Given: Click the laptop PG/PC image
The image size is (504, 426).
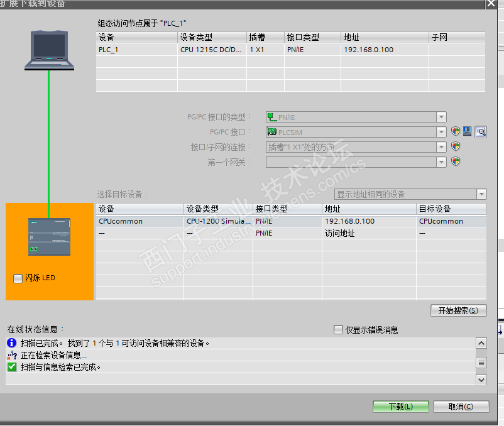Looking at the screenshot, I should 49,50.
